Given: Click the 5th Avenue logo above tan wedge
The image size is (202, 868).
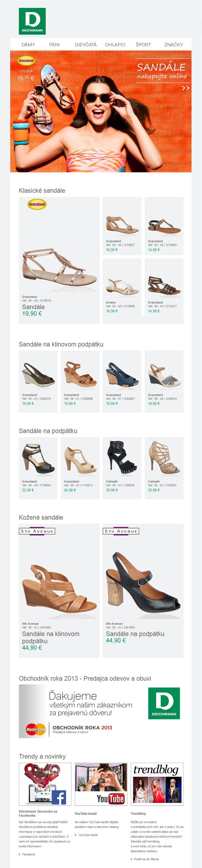Looking at the screenshot, I should pos(37,531).
